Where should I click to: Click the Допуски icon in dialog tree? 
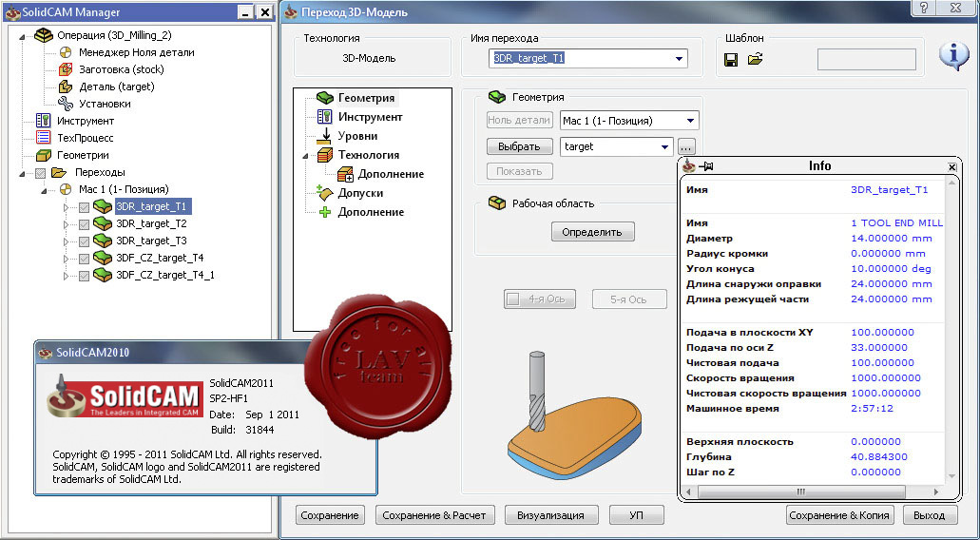[324, 192]
